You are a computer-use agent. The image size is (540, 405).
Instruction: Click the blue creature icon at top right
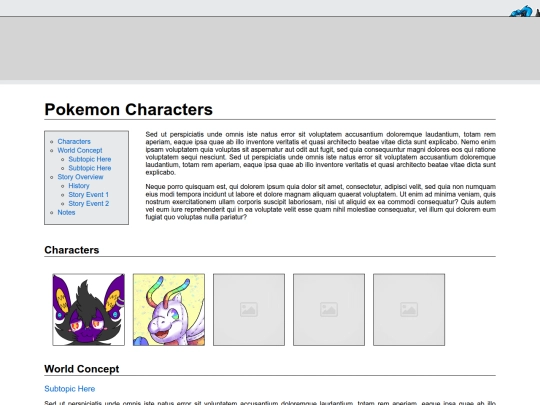[521, 11]
